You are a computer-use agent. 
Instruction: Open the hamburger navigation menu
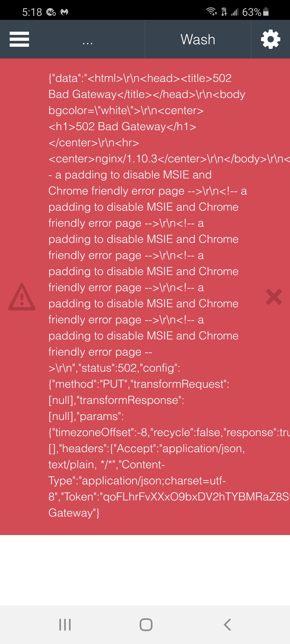pos(19,39)
